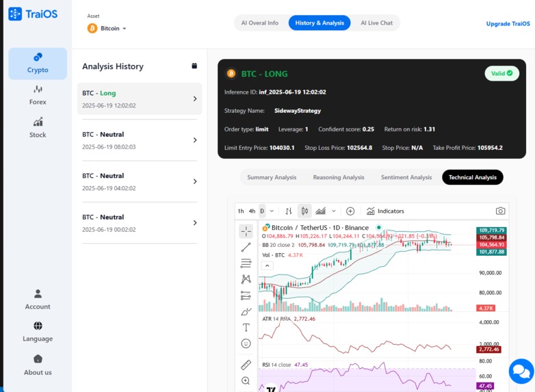Switch to AI Live Chat tab
The height and width of the screenshot is (392, 535).
pos(377,23)
